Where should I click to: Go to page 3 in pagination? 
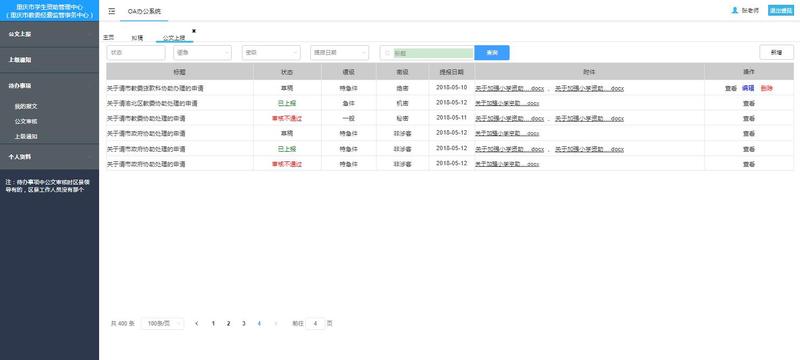click(x=244, y=323)
